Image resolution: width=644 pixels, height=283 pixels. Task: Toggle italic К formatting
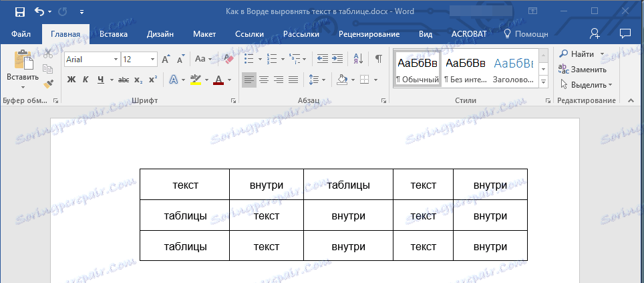point(86,80)
